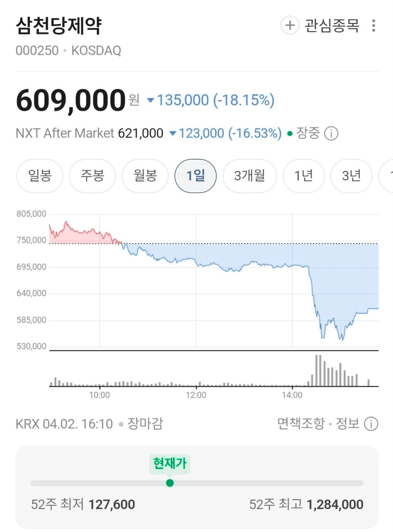Select the 일봉 daily candle tab
This screenshot has height=532, width=393.
point(40,176)
